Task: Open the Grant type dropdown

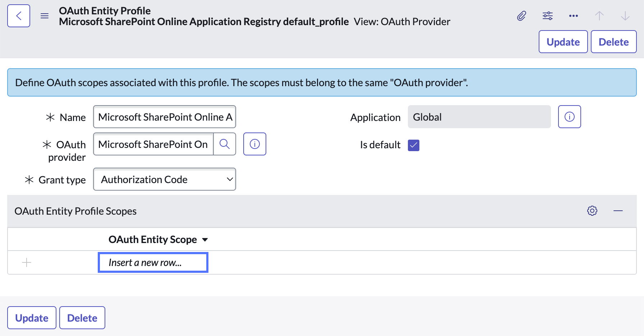Action: click(x=165, y=179)
